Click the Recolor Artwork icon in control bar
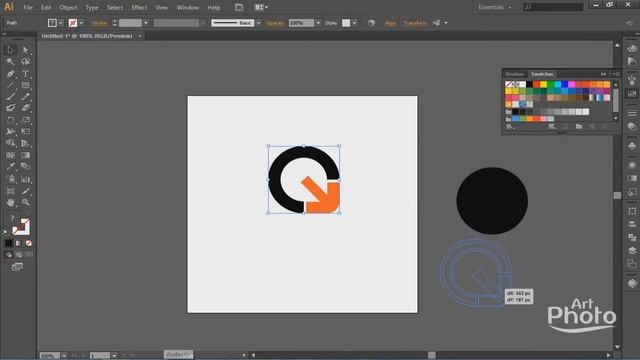640x360 pixels. (x=371, y=23)
